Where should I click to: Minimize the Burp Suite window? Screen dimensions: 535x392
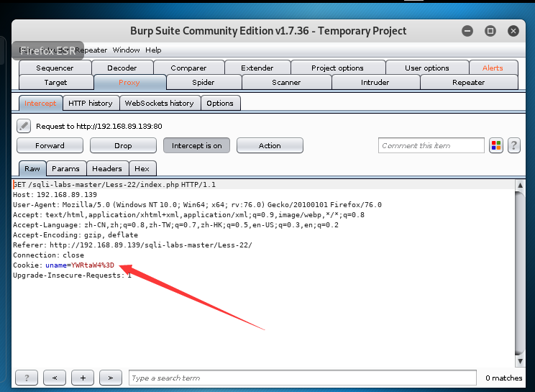(467, 31)
